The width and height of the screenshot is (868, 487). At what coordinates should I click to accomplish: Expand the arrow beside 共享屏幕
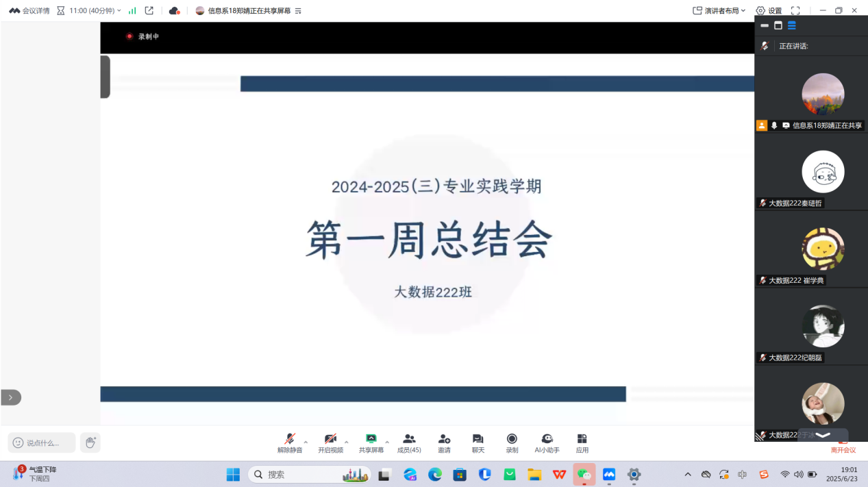click(x=387, y=442)
